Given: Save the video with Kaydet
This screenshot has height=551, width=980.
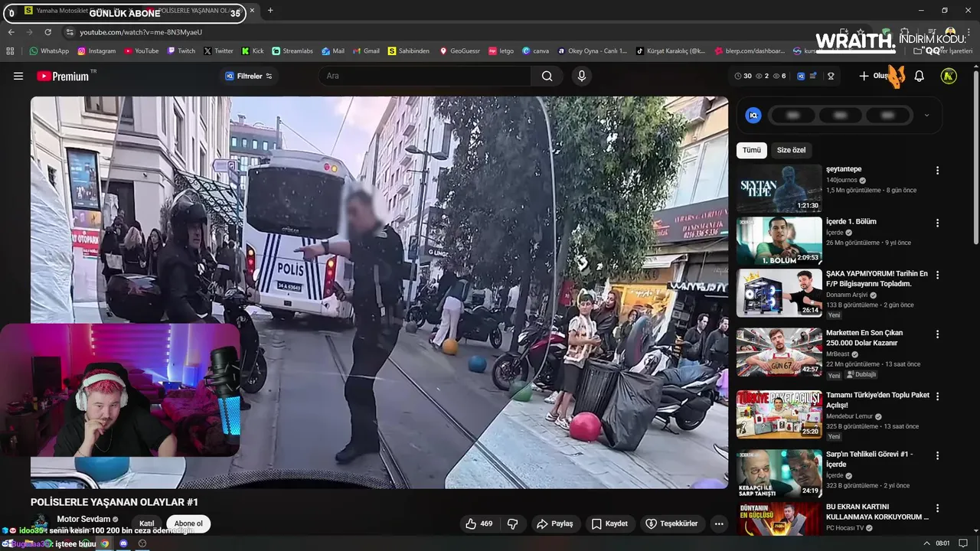Looking at the screenshot, I should click(610, 523).
